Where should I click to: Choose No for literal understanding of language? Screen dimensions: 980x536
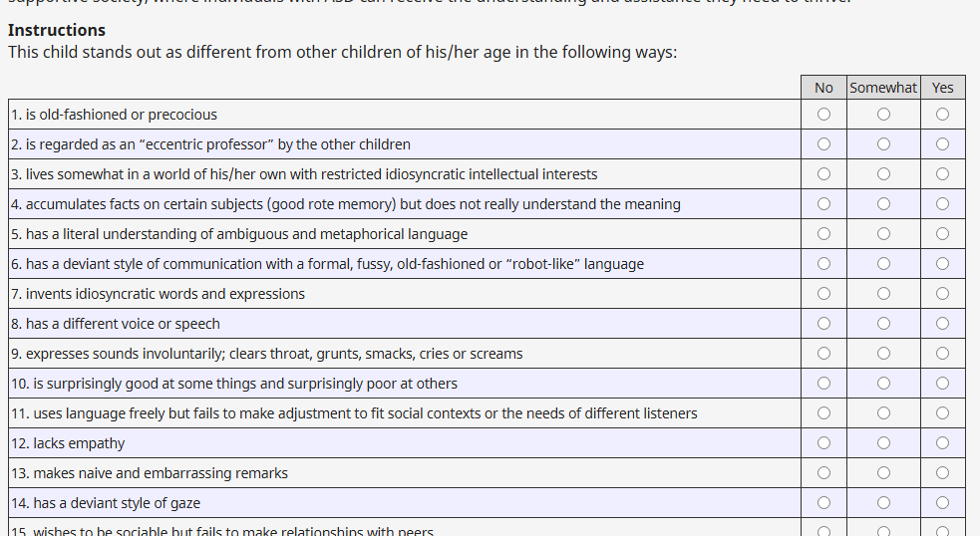[823, 234]
